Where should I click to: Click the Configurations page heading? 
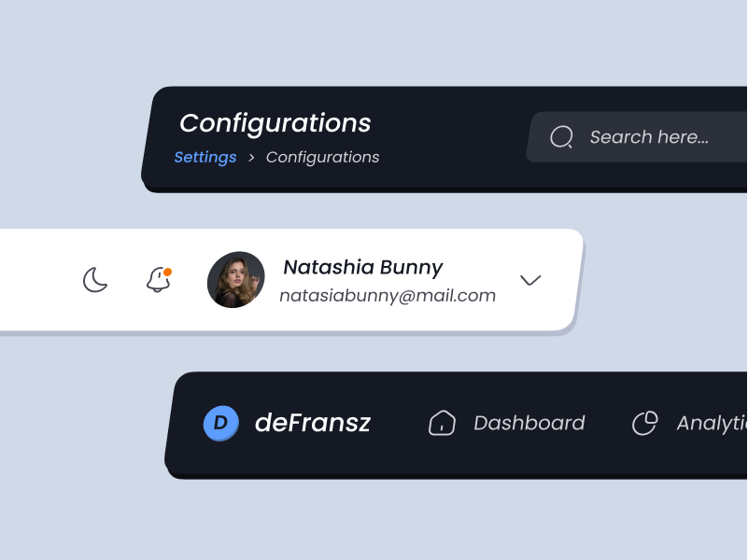(275, 123)
